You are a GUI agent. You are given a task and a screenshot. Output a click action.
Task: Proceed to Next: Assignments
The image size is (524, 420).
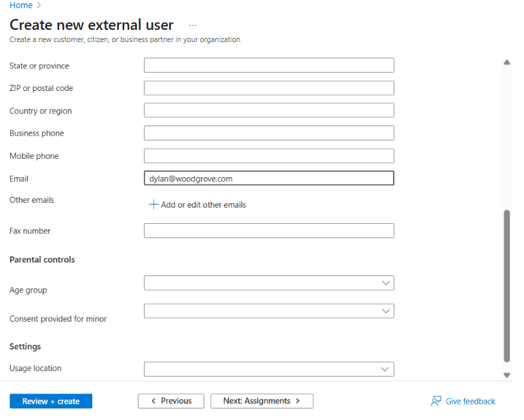pyautogui.click(x=261, y=401)
